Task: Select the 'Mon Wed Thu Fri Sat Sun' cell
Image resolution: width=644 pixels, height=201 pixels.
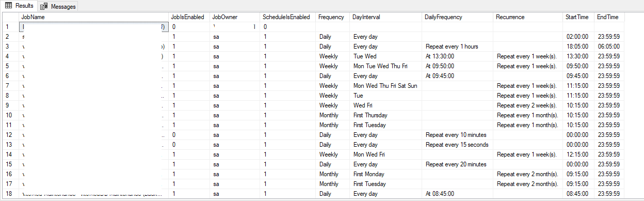Action: coord(386,86)
